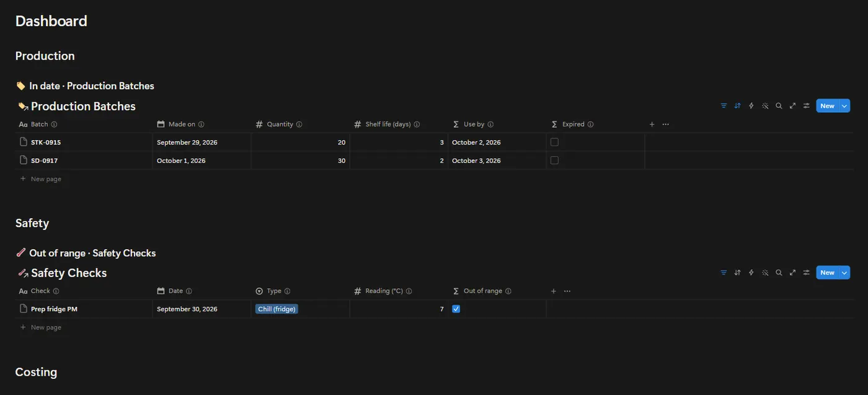Open the Check column header menu
Image resolution: width=868 pixels, height=395 pixels.
84,291
